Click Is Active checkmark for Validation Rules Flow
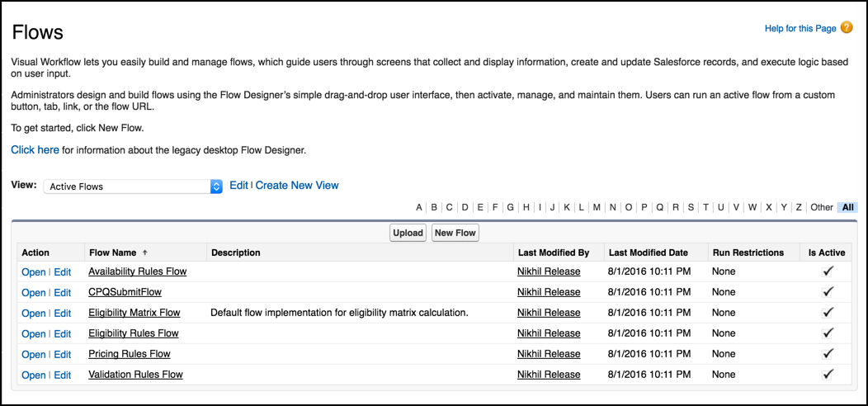Viewport: 868px width, 406px height. pos(828,374)
